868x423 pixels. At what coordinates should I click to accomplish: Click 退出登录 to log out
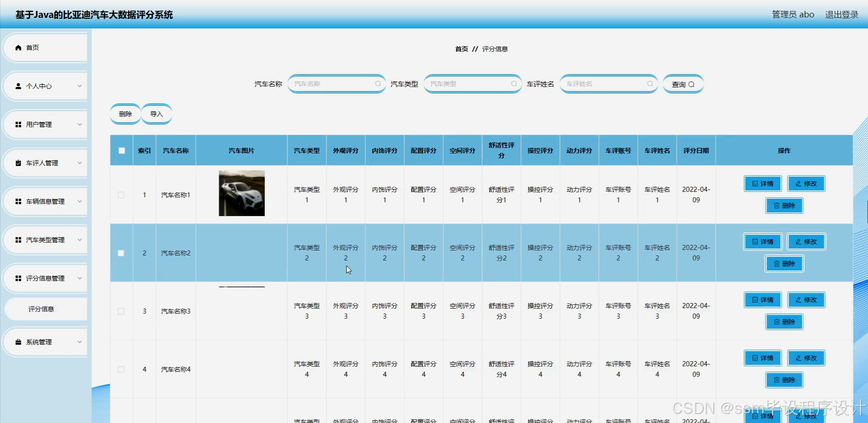pyautogui.click(x=842, y=15)
